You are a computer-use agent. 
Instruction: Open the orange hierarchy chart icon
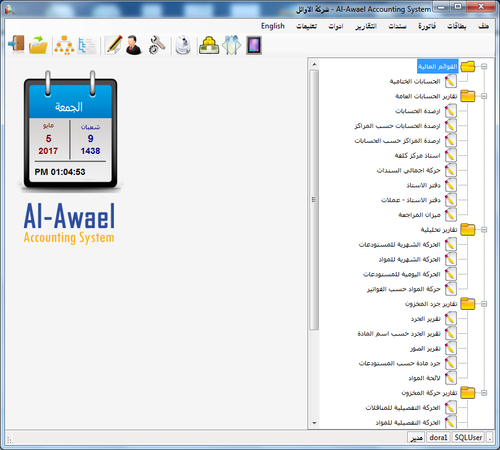tap(64, 45)
